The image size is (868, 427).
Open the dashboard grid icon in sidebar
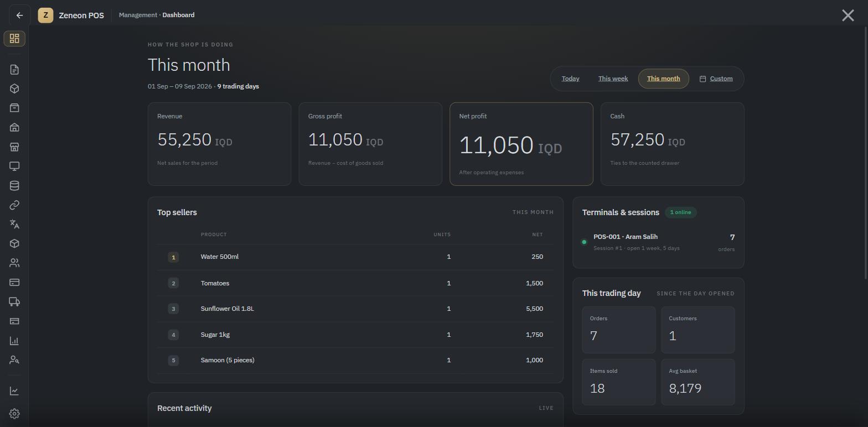pyautogui.click(x=14, y=39)
